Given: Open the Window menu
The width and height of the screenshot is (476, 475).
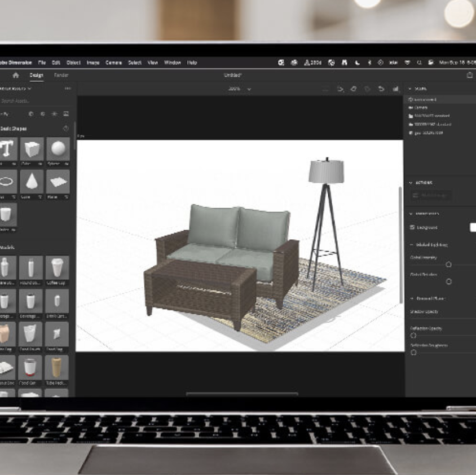Looking at the screenshot, I should (173, 63).
